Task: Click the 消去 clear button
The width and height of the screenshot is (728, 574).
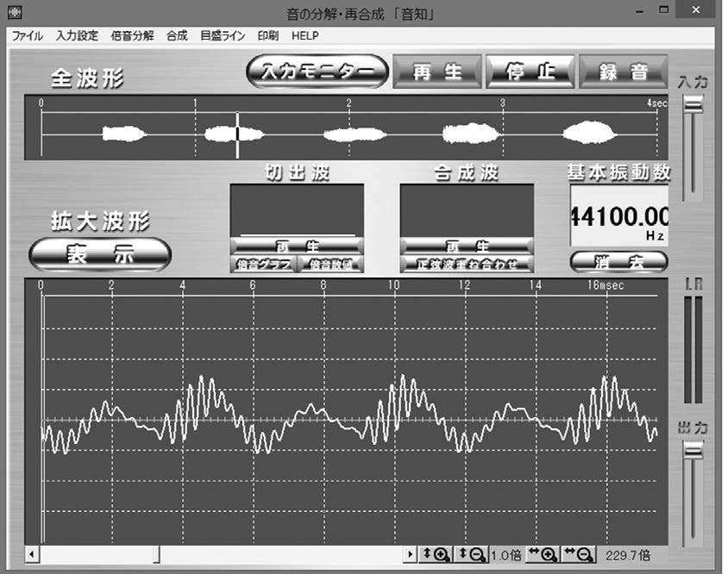Action: 618,262
